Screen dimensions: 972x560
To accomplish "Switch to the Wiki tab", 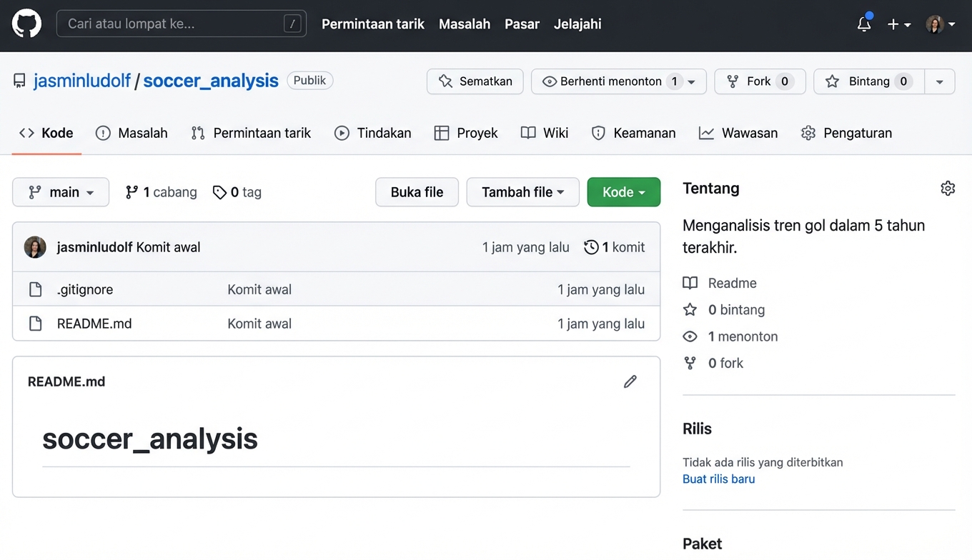I will [545, 133].
